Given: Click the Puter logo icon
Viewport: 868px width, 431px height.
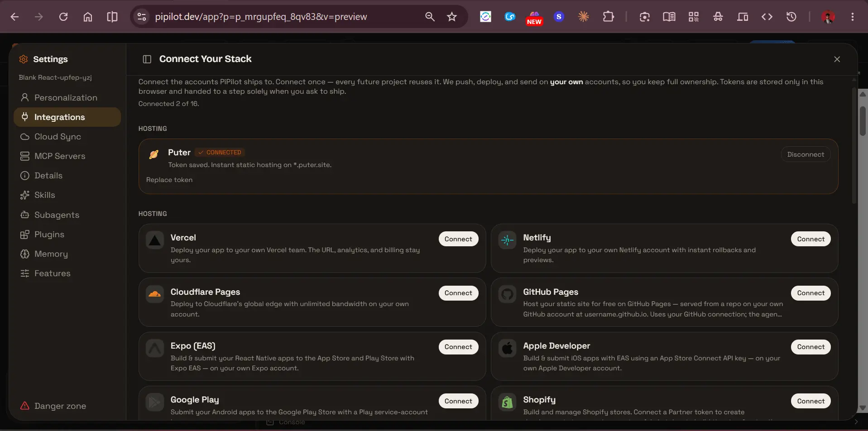Looking at the screenshot, I should pyautogui.click(x=154, y=154).
